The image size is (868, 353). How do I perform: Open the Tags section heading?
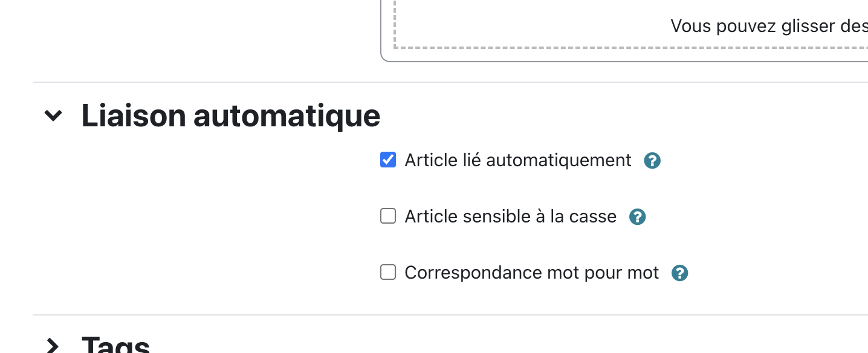click(x=115, y=345)
